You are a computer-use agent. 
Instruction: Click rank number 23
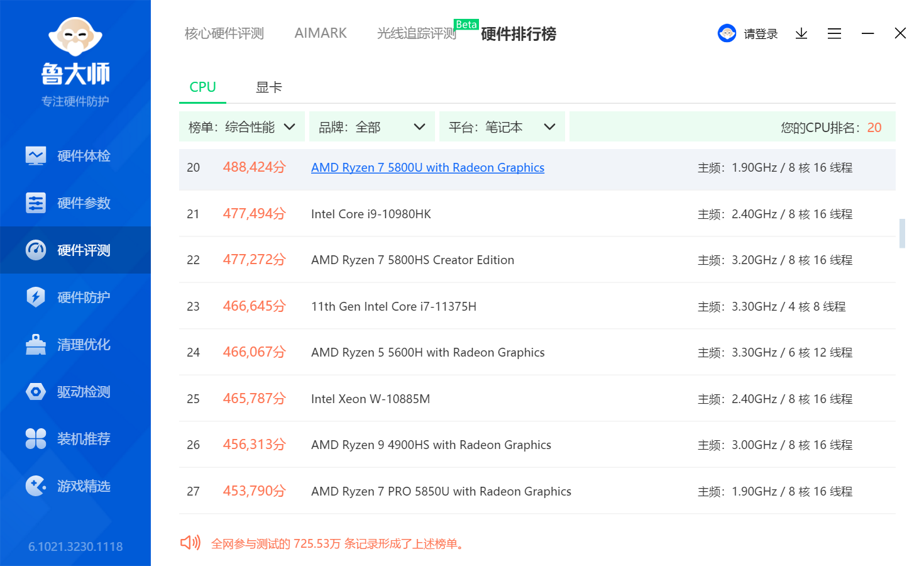pyautogui.click(x=193, y=307)
